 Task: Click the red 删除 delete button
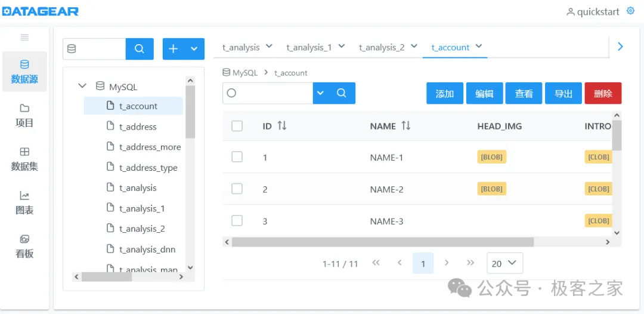(603, 93)
